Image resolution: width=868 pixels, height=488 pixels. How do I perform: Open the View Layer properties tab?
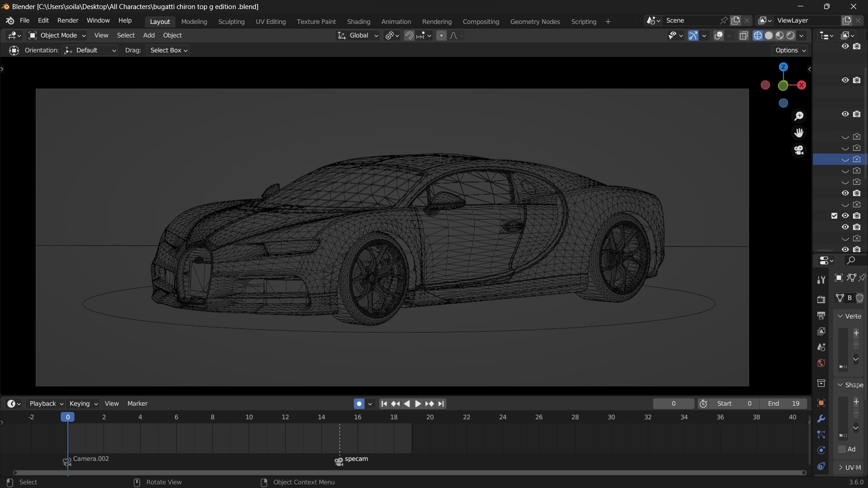click(821, 331)
